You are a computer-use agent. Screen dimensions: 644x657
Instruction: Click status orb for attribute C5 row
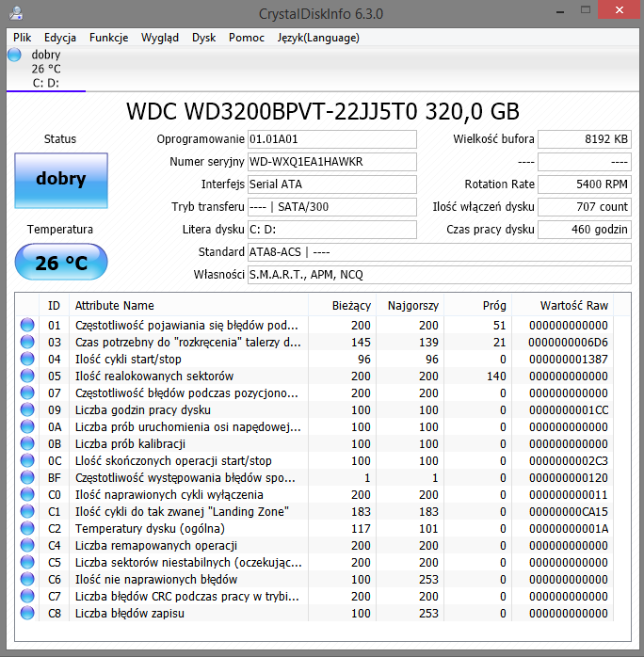pyautogui.click(x=27, y=562)
